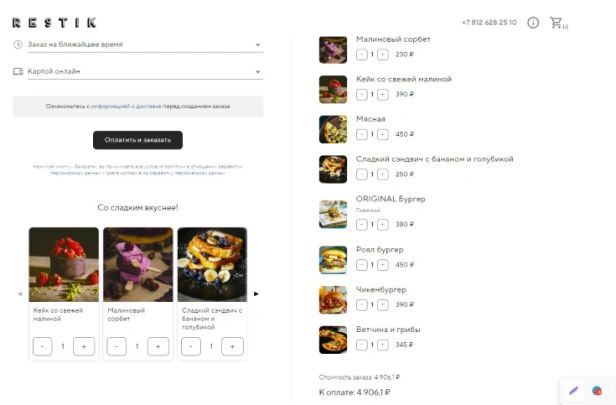
Task: Open the Картой онлайн payment dropdown
Action: click(145, 71)
